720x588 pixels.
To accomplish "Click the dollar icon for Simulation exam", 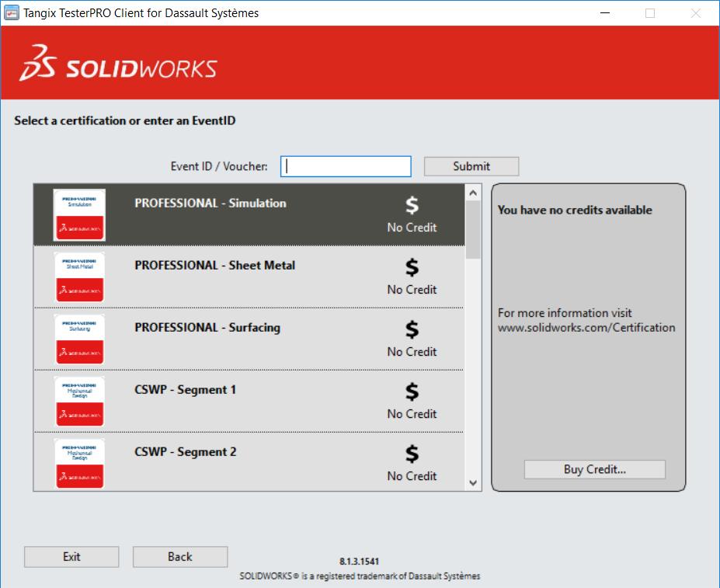I will (412, 205).
